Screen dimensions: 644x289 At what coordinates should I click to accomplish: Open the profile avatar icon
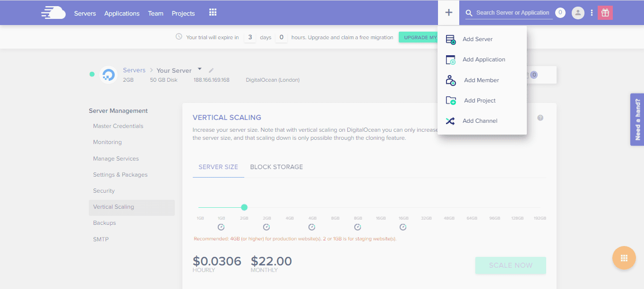(x=577, y=13)
